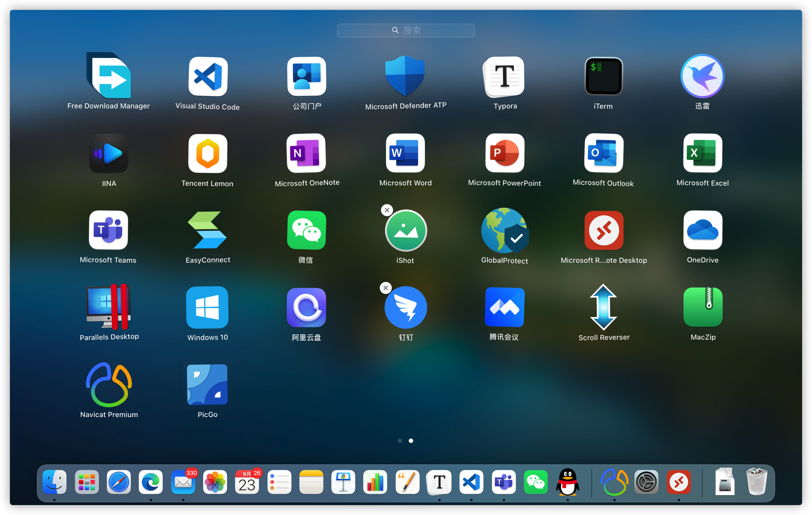The height and width of the screenshot is (515, 812).
Task: Open Pages from the Dock
Action: [407, 482]
